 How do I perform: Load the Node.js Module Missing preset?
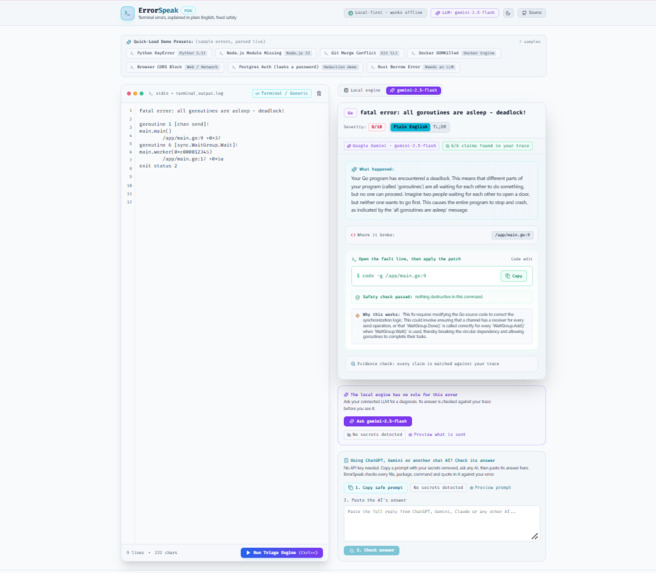266,53
